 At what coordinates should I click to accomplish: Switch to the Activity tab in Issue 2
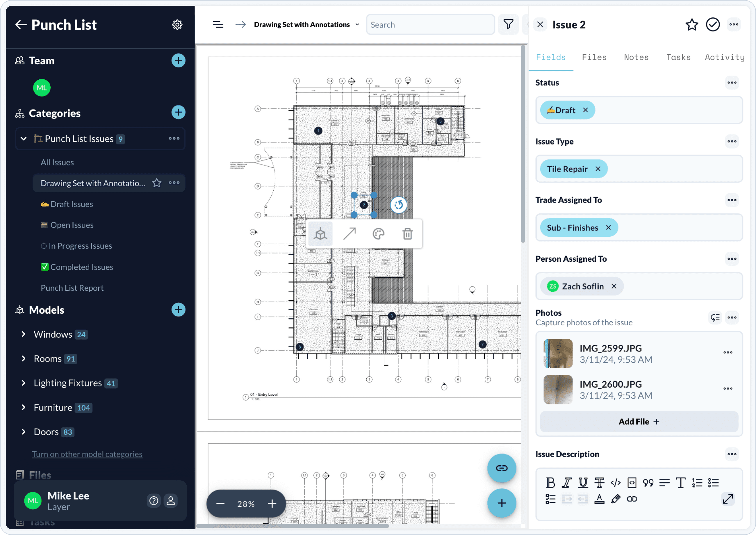click(725, 57)
